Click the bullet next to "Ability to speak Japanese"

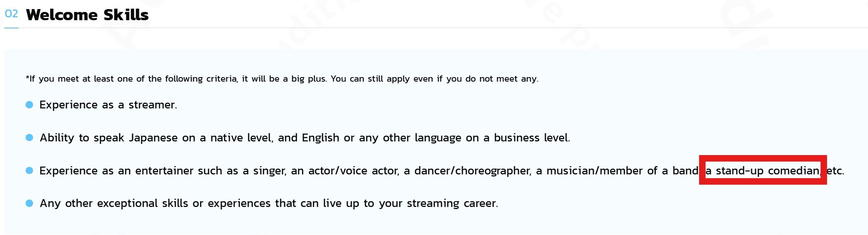click(x=29, y=137)
